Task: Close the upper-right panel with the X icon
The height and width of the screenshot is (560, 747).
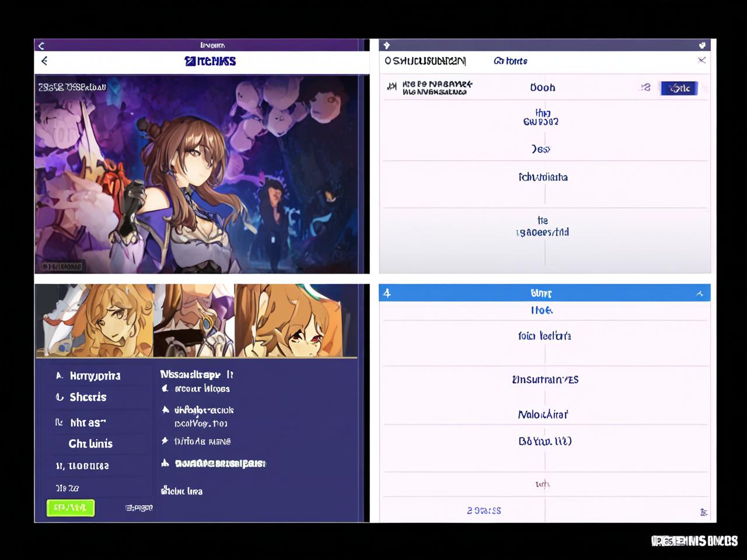Action: 701,60
